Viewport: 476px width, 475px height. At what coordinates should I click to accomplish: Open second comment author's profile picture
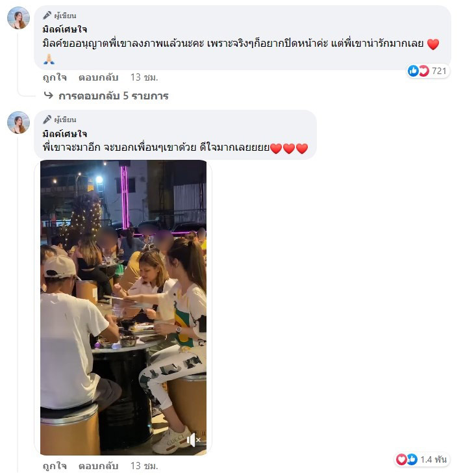tap(19, 122)
